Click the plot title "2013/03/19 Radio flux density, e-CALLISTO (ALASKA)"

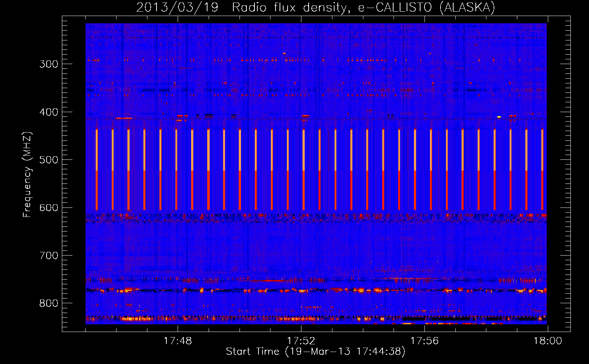click(316, 7)
